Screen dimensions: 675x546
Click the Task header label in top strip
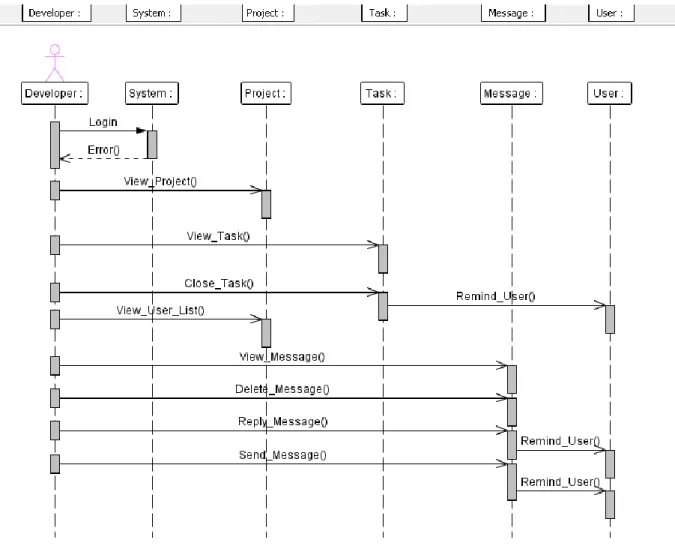coord(384,13)
